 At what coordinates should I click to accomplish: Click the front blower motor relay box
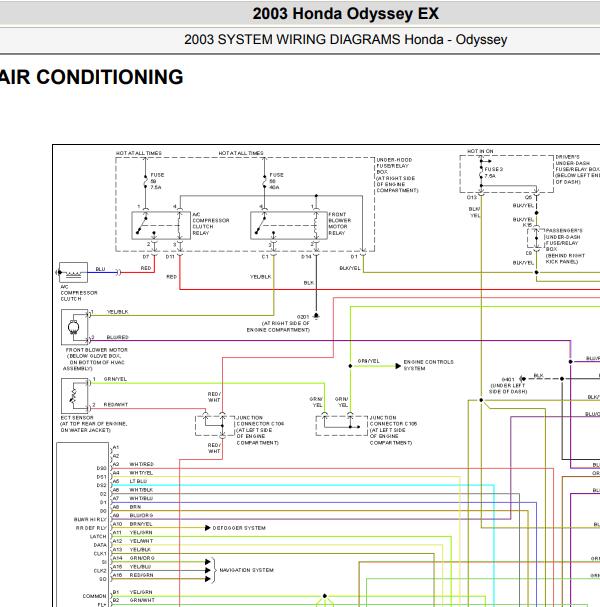coord(288,226)
